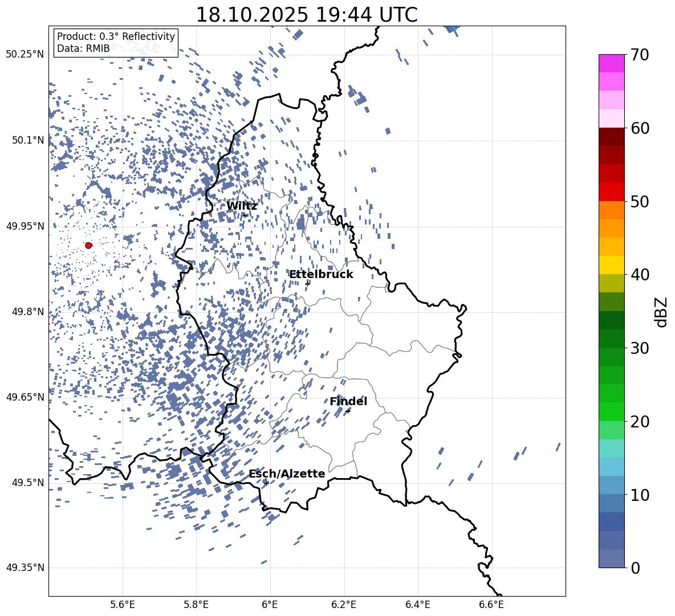Click the 10 dBZ colorbar label

[640, 495]
